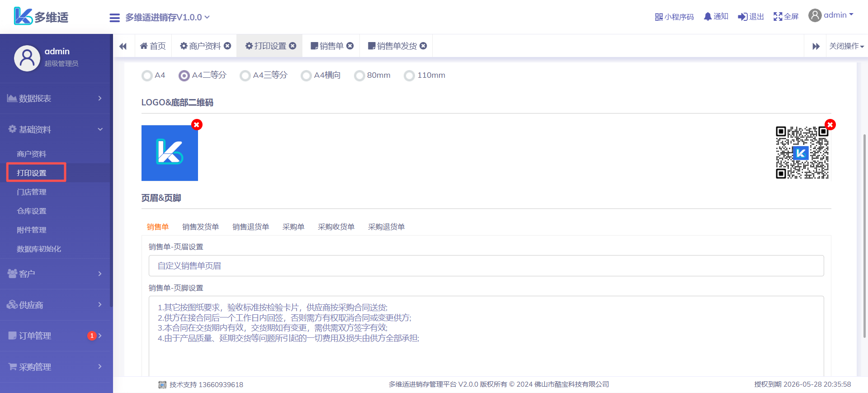The height and width of the screenshot is (393, 868).
Task: Go to 仓库设置 in the sidebar
Action: click(x=32, y=211)
